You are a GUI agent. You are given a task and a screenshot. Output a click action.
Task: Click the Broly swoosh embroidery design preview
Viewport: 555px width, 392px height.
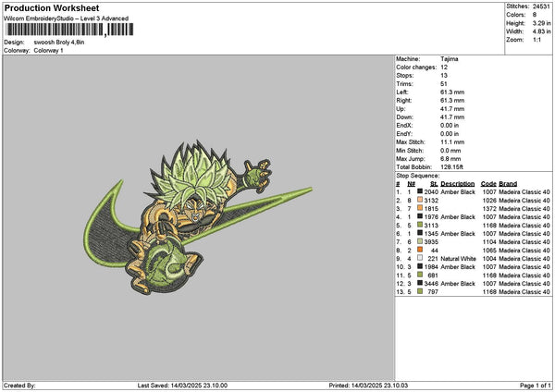(198, 217)
